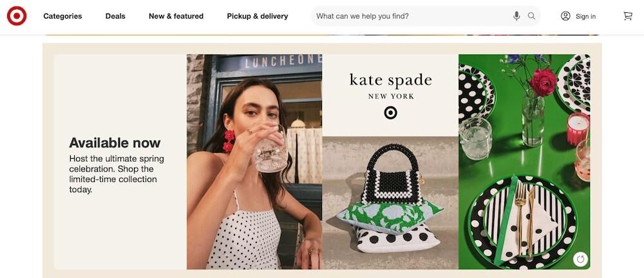
Task: Click the beaded handbag image
Action: pyautogui.click(x=392, y=175)
